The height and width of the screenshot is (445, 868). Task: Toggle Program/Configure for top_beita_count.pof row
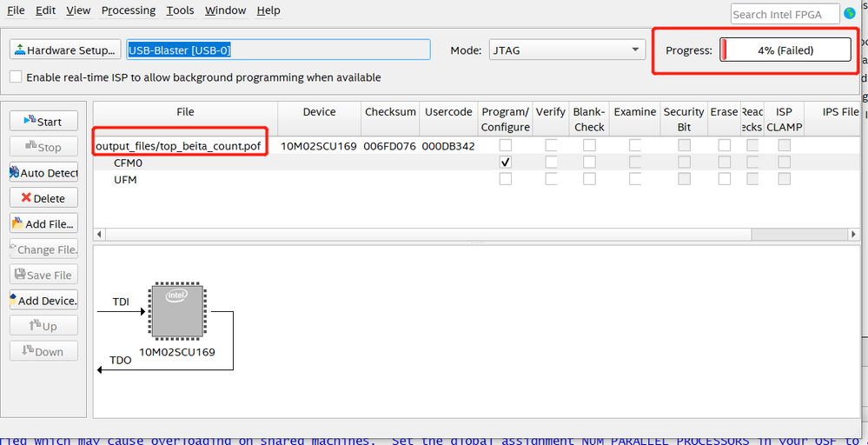click(x=505, y=145)
